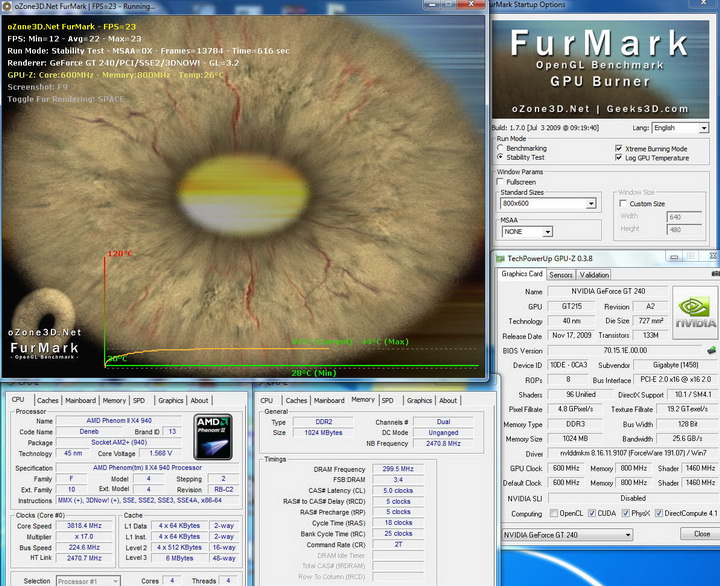Minimize the GPU-Z window
Image resolution: width=720 pixels, height=586 pixels.
point(674,257)
